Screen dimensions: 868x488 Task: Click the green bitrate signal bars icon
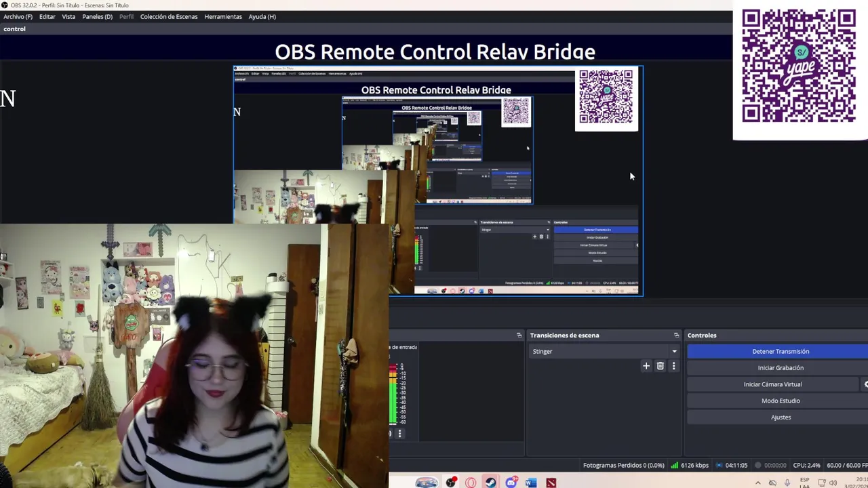(675, 465)
